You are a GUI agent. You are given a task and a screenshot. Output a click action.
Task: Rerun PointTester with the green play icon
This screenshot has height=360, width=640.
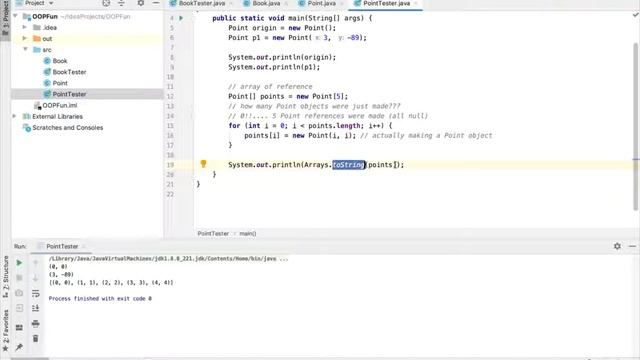(19, 263)
